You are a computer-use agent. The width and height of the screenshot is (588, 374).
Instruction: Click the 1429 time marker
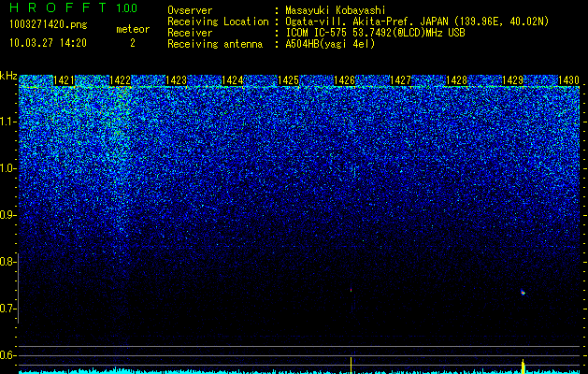(512, 80)
